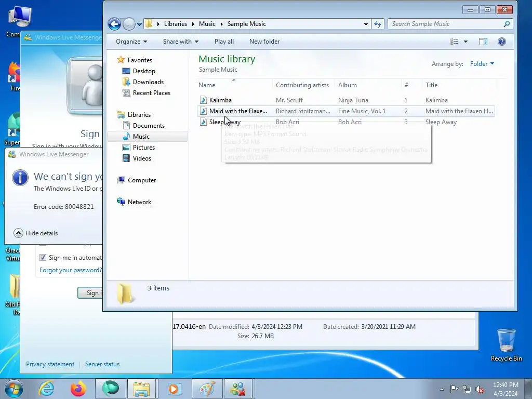Viewport: 532px width, 399px height.
Task: Go back using the Explorer Back arrow
Action: coord(114,24)
